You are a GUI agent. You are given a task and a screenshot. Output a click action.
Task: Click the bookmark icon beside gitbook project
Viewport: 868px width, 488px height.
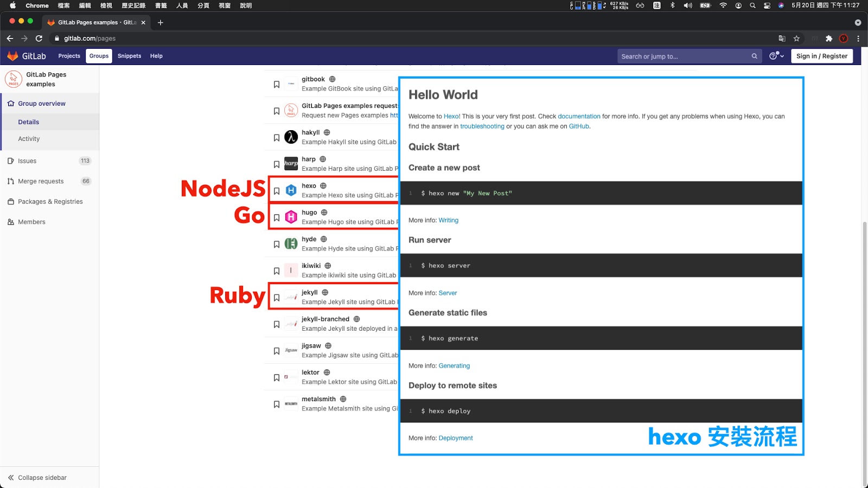277,85
